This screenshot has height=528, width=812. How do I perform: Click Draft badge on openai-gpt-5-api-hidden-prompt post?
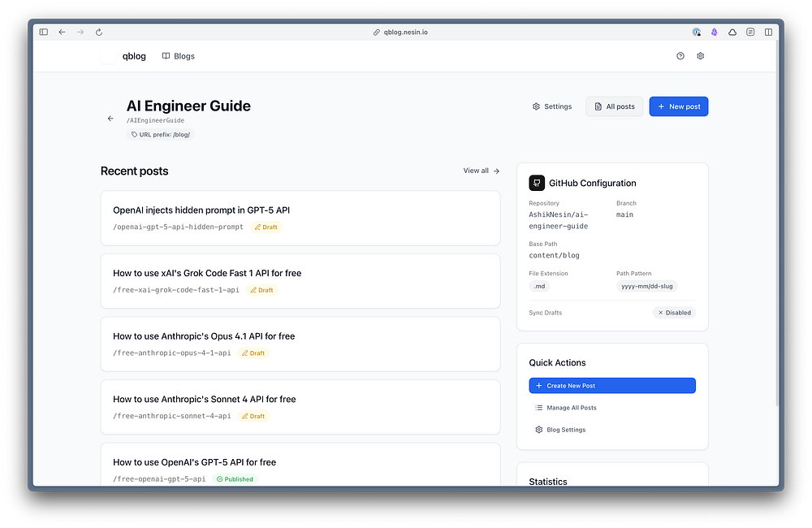266,227
